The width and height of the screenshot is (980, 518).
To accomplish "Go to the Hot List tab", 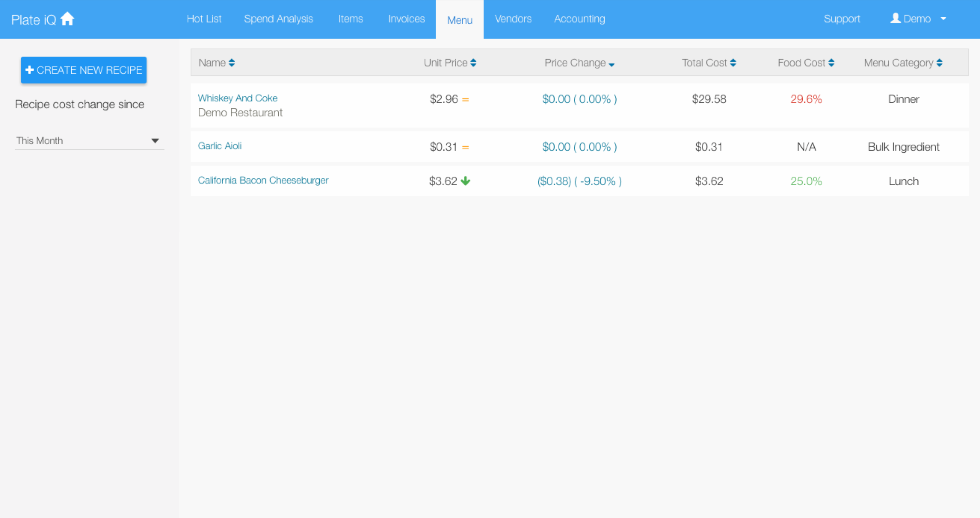I will point(204,19).
